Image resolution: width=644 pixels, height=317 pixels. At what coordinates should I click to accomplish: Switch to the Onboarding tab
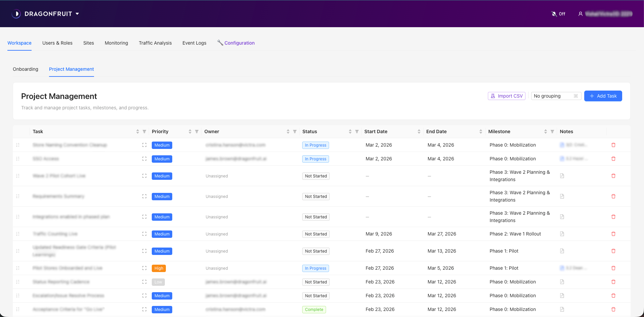coord(26,69)
